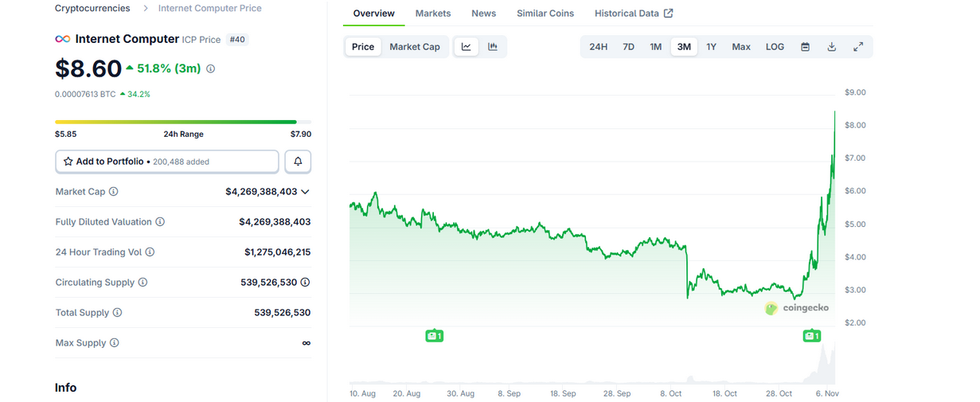The image size is (980, 402).
Task: Click the price alert bell icon
Action: point(298,162)
